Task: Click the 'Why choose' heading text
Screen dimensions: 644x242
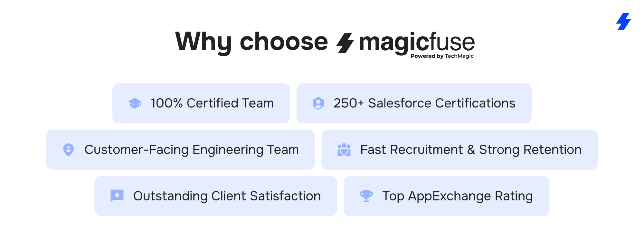Action: (x=251, y=42)
